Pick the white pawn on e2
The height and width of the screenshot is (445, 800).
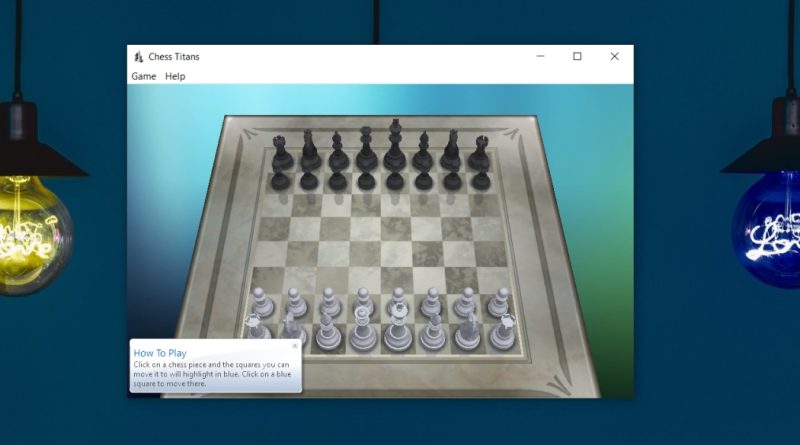(x=397, y=300)
